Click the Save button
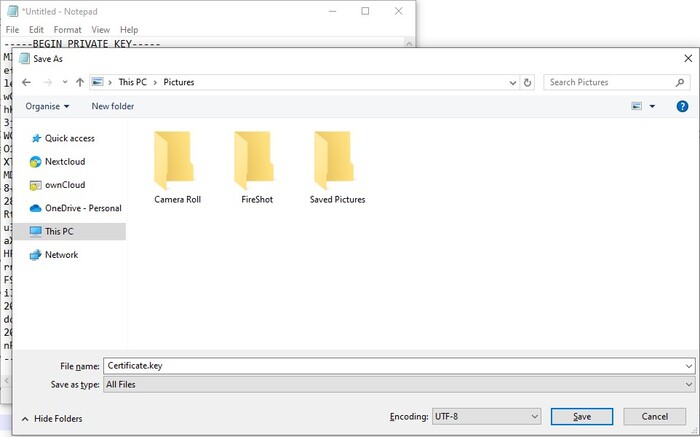 tap(582, 417)
